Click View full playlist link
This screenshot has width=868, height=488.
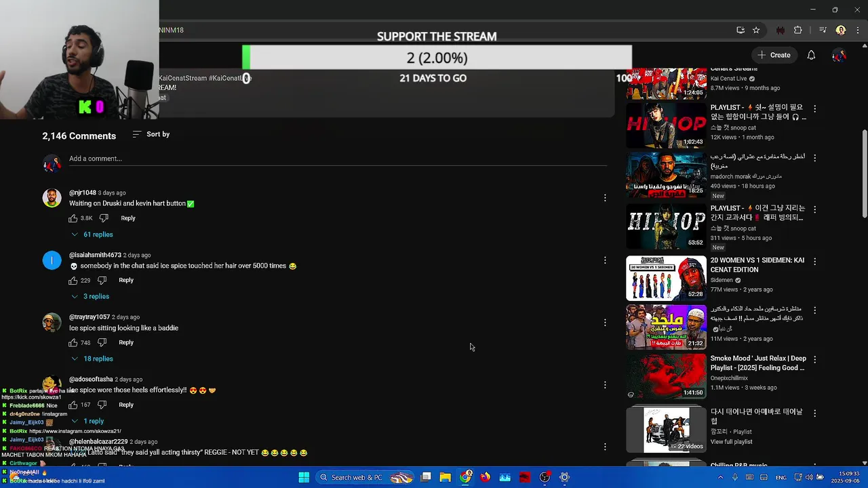[x=731, y=442]
